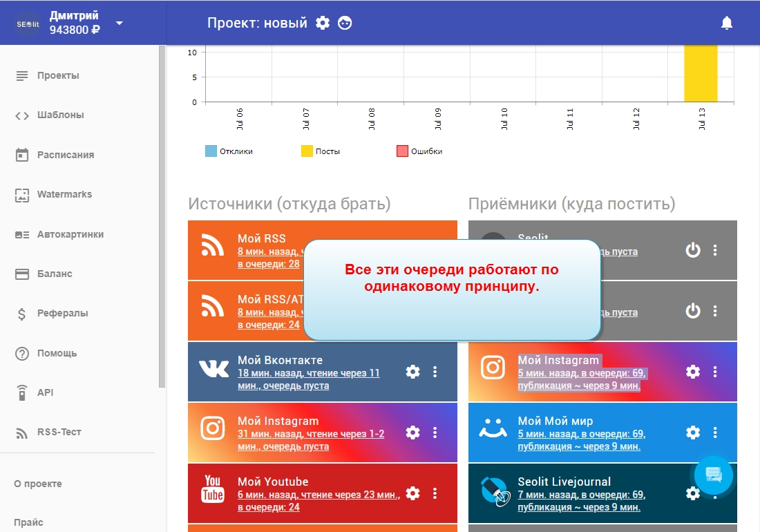
Task: Toggle Отклики series in chart legend
Action: (x=211, y=151)
